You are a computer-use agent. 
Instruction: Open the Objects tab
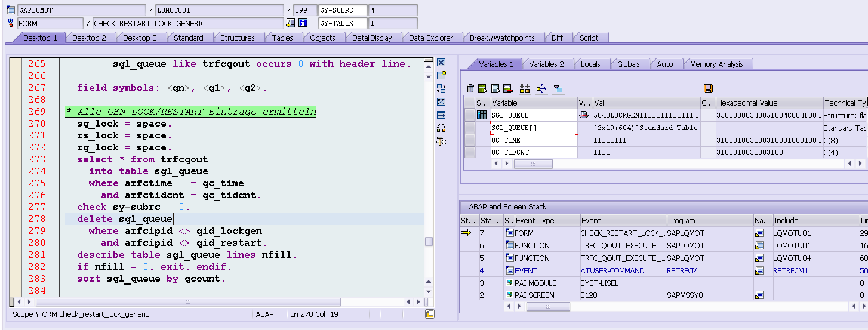click(322, 38)
